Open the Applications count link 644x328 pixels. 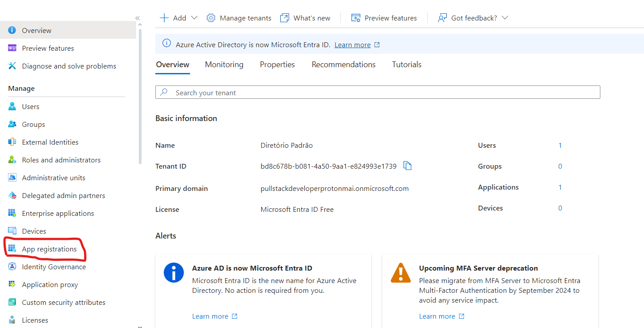(x=560, y=187)
